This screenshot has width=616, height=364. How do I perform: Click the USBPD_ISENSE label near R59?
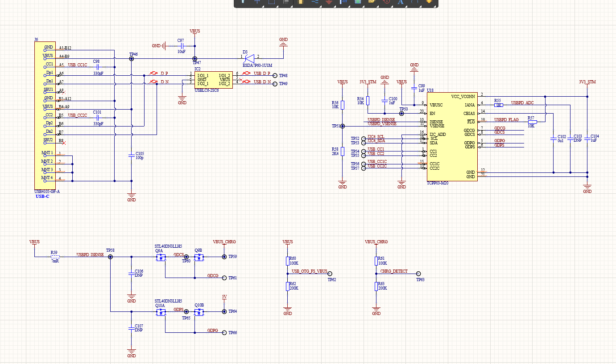[90, 255]
